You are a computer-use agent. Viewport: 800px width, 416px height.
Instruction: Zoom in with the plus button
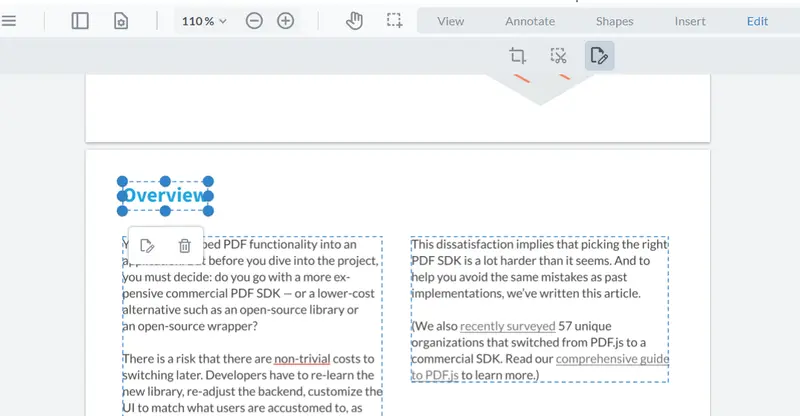click(x=286, y=21)
